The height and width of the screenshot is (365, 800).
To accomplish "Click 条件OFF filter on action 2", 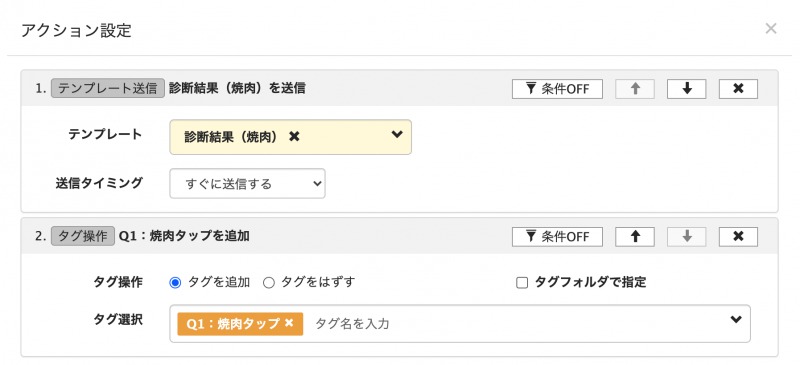I will tap(557, 237).
